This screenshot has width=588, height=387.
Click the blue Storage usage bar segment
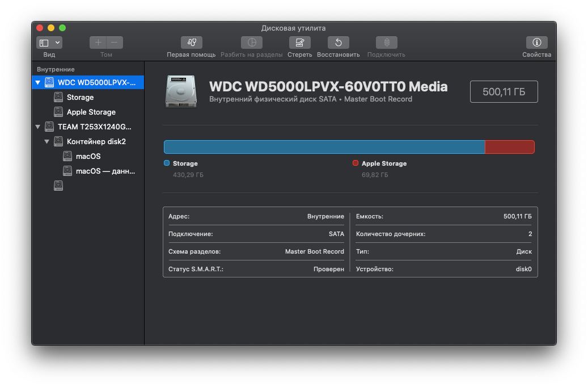tap(324, 147)
